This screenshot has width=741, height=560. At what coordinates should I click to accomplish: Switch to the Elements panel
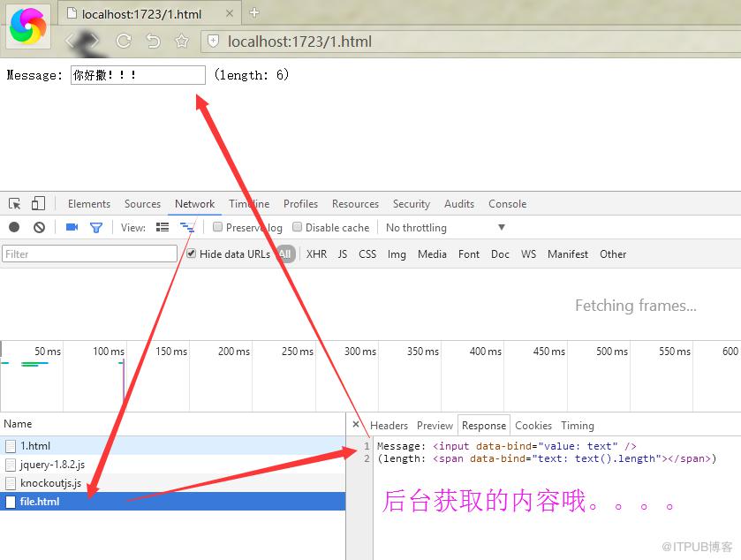(89, 204)
